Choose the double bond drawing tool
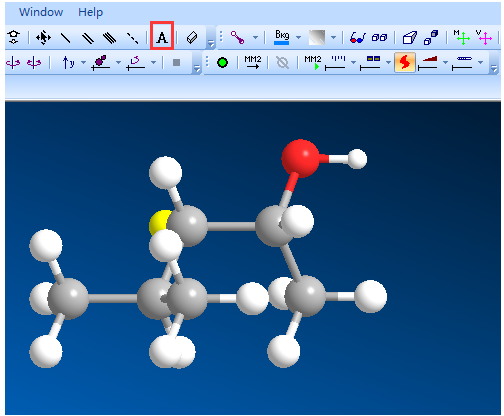504x416 pixels. (88, 38)
